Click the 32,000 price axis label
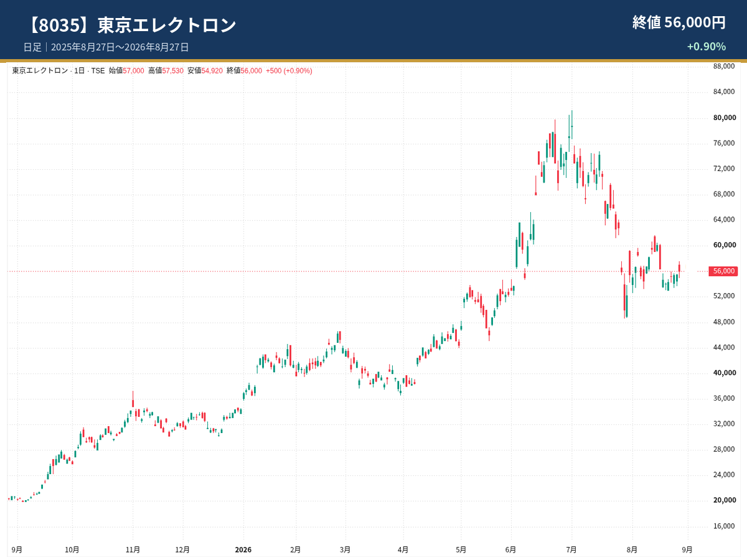 (x=724, y=424)
